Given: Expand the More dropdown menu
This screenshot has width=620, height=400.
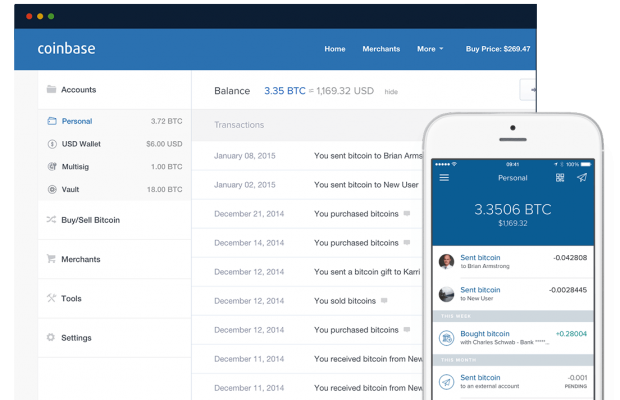Looking at the screenshot, I should tap(430, 49).
